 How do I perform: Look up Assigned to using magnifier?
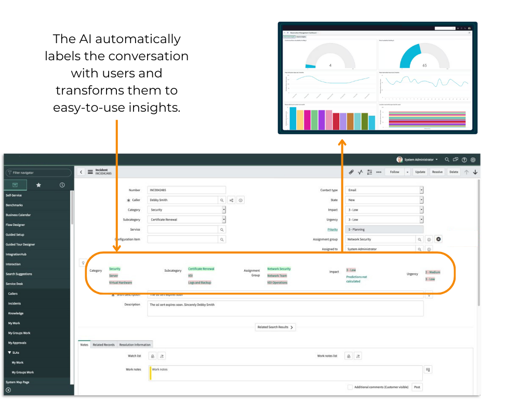(420, 249)
